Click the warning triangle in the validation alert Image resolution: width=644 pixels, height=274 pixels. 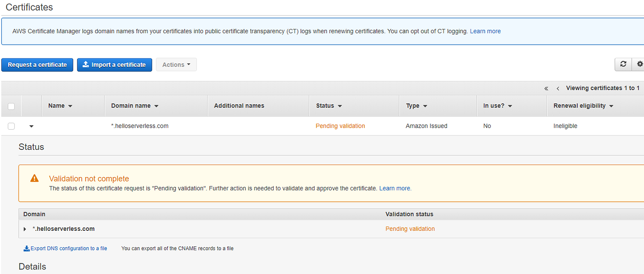click(x=34, y=179)
